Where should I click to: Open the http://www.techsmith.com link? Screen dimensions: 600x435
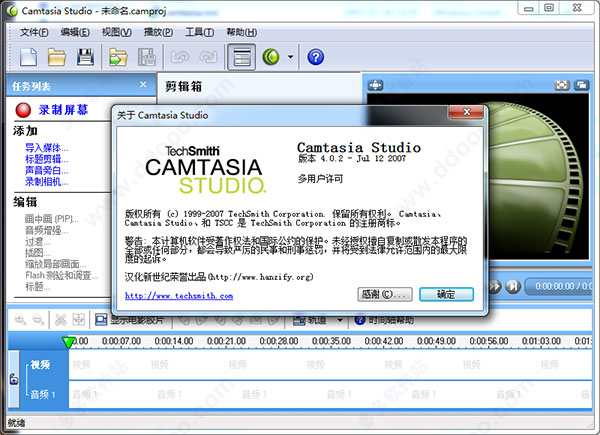pyautogui.click(x=179, y=296)
